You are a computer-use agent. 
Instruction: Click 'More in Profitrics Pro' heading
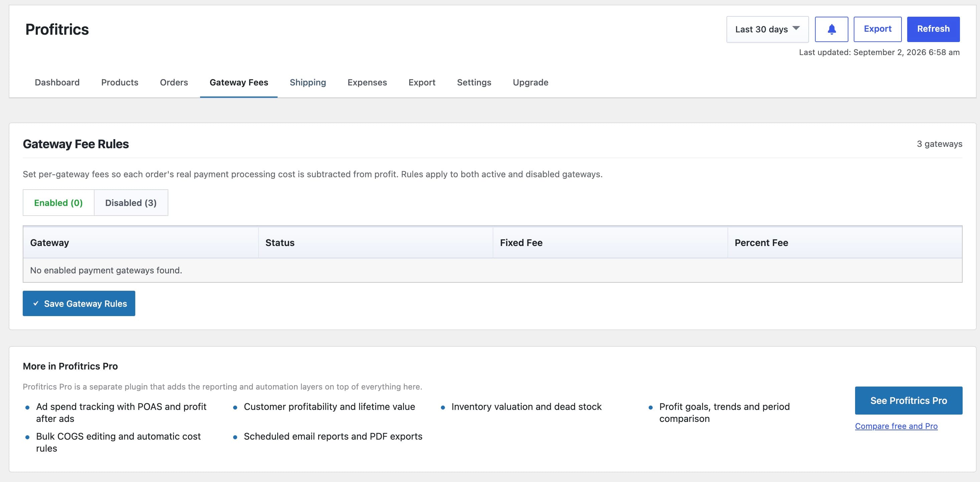[70, 366]
